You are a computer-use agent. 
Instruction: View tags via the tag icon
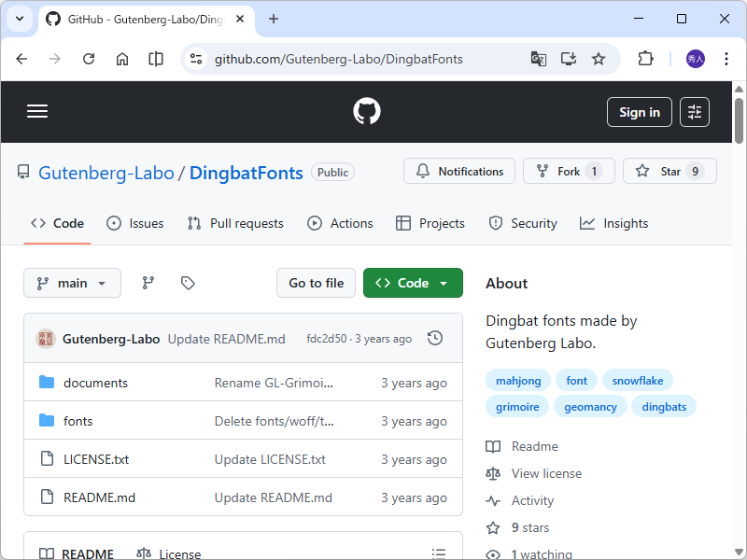coord(188,283)
